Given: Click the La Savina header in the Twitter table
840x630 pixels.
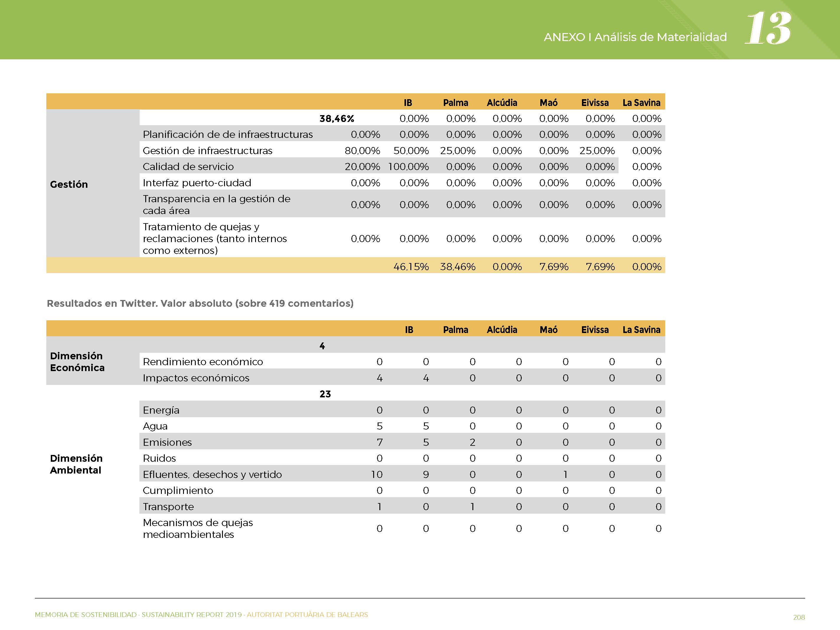Looking at the screenshot, I should pos(641,330).
